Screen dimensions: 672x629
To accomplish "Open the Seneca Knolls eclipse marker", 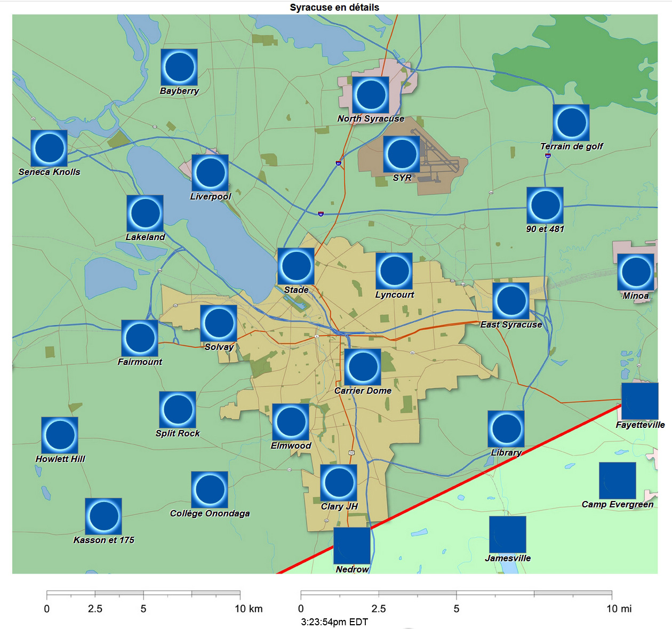I will (49, 148).
